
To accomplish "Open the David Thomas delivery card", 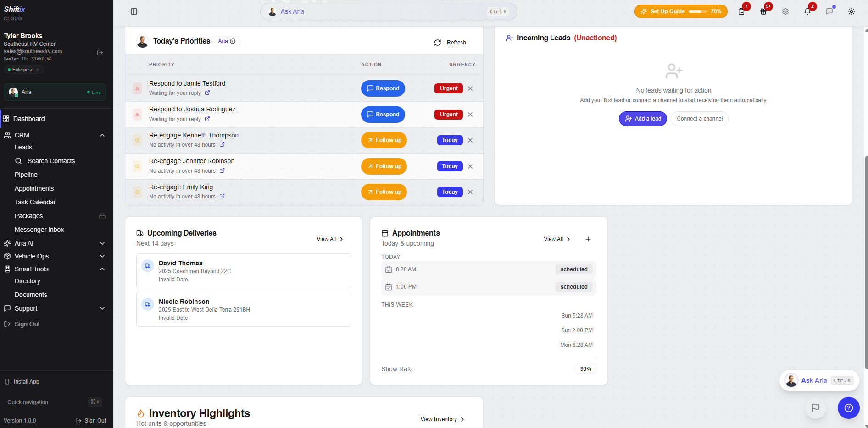I will (244, 271).
